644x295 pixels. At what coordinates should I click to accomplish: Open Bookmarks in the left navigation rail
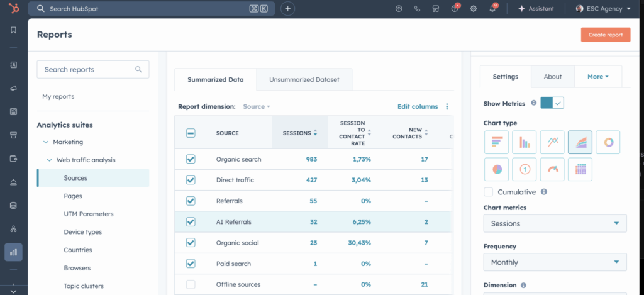click(x=14, y=30)
